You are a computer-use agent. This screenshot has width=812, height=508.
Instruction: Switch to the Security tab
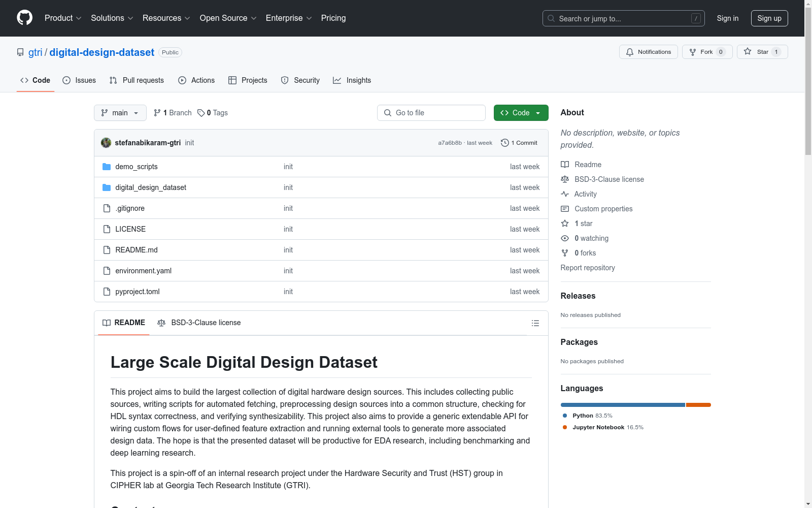click(x=300, y=80)
